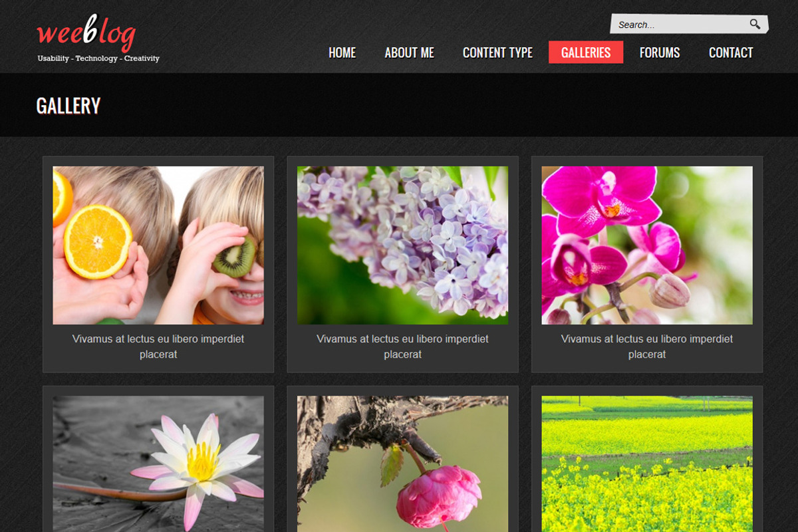Click the search magnifier icon
The height and width of the screenshot is (532, 798).
[x=755, y=24]
